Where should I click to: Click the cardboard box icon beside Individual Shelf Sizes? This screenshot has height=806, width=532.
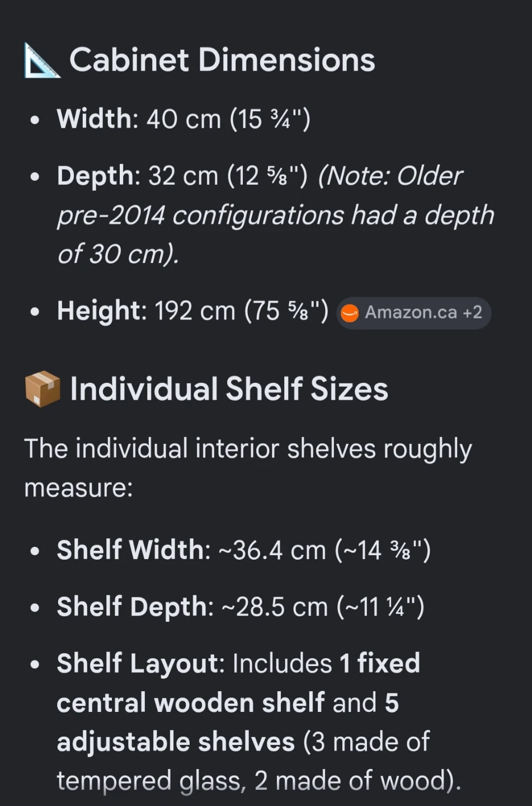coord(42,388)
